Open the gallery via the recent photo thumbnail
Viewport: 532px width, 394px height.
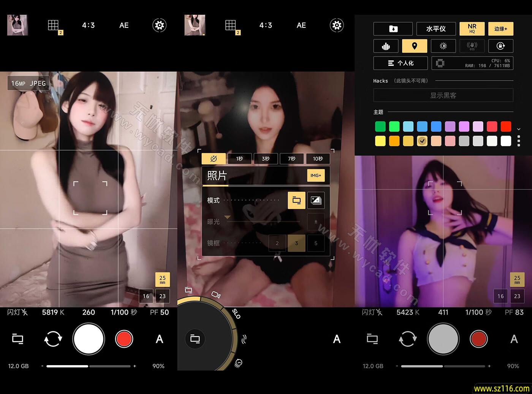[17, 25]
